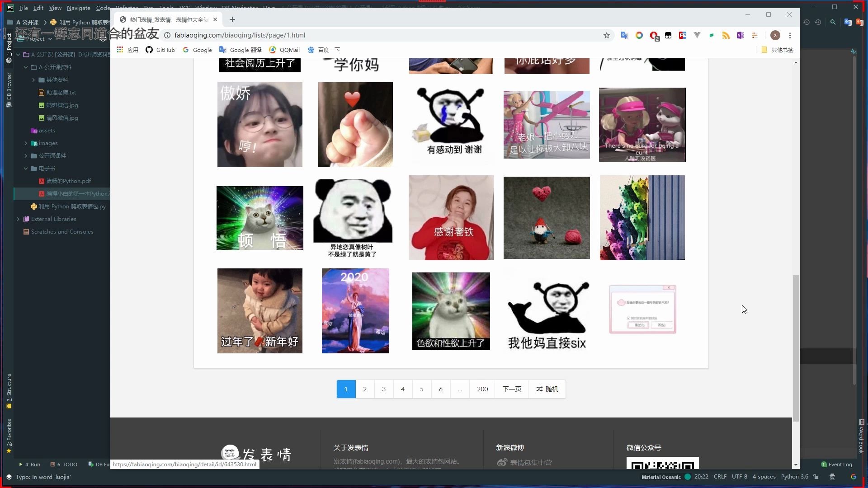Click the 下一页 next page button
The image size is (868, 488).
(512, 389)
